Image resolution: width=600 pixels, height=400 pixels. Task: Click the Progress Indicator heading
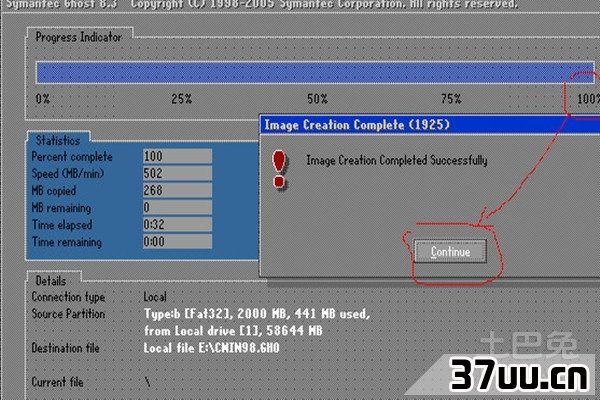78,37
